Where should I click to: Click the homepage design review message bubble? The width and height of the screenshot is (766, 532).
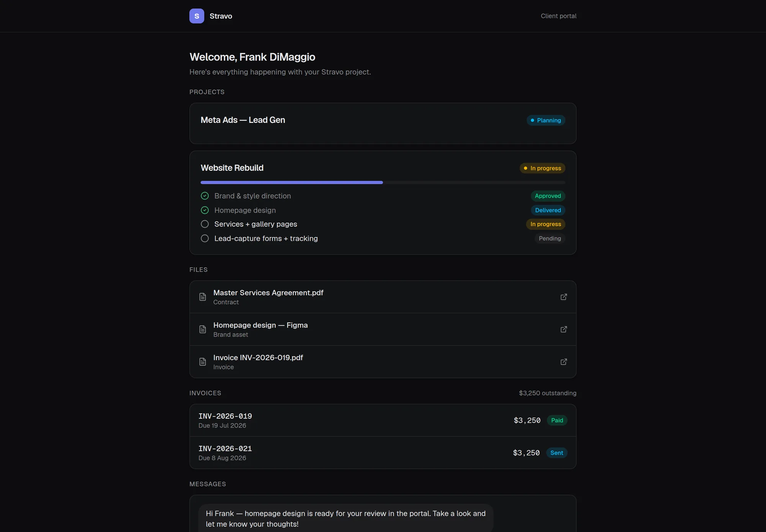pyautogui.click(x=345, y=519)
